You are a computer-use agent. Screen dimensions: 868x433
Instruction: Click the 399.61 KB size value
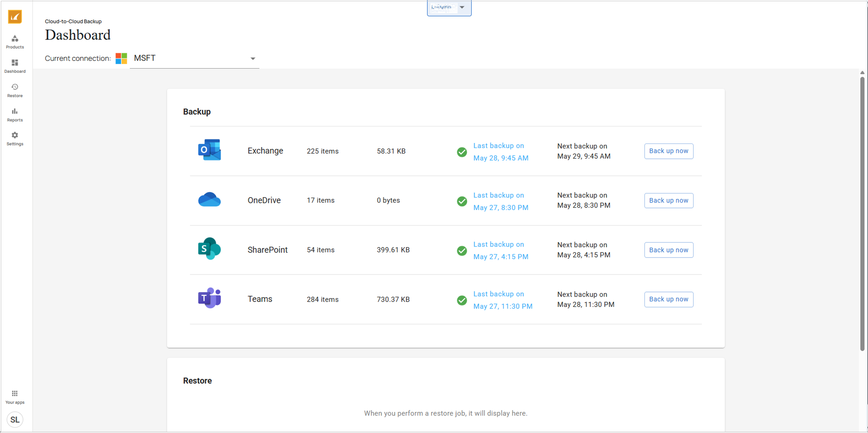click(x=393, y=250)
